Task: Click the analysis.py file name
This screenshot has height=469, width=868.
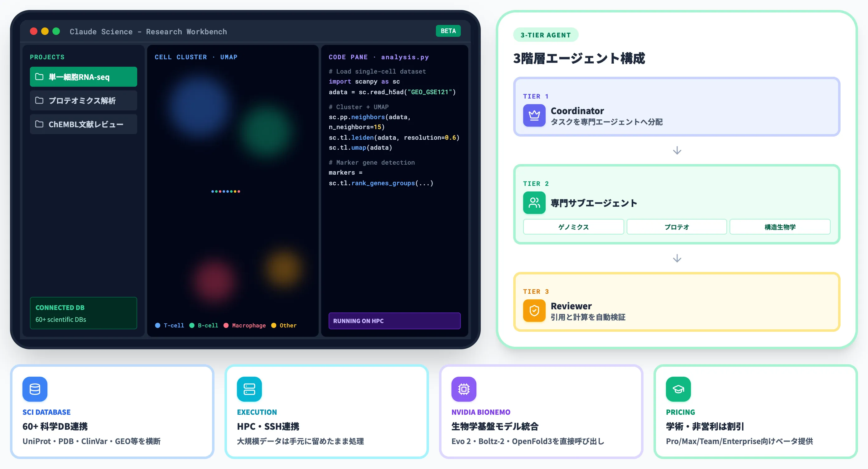Action: [405, 57]
